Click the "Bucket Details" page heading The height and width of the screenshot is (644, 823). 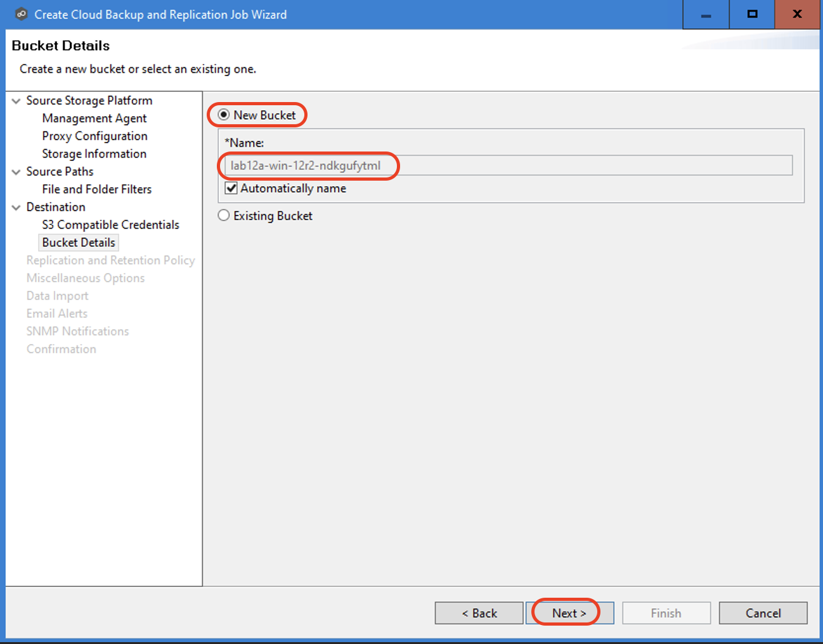(61, 46)
